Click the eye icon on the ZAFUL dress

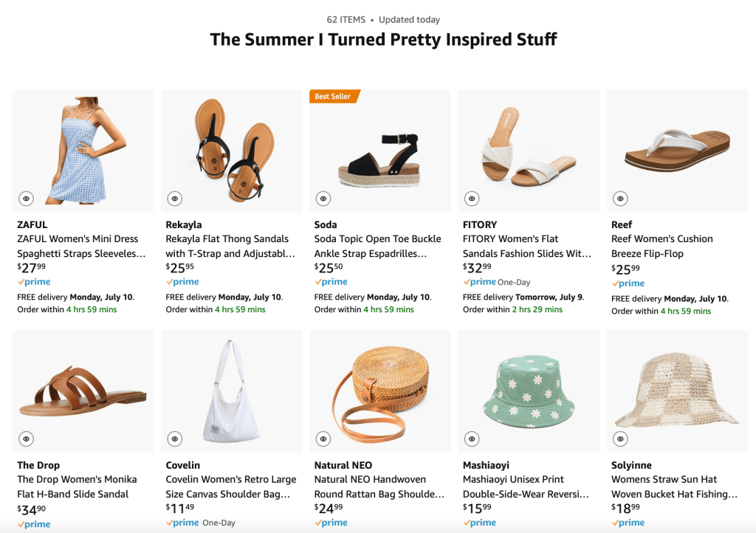point(26,199)
